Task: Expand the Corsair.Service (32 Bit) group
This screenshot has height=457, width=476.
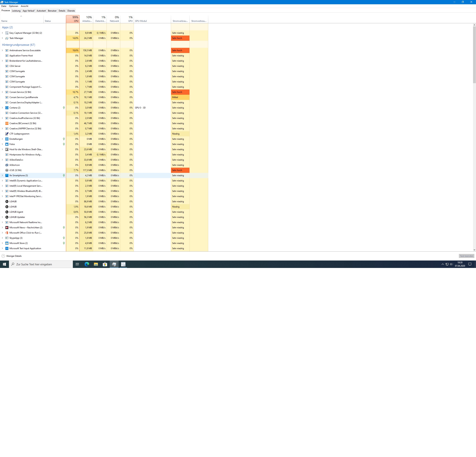Action: [x=2, y=92]
